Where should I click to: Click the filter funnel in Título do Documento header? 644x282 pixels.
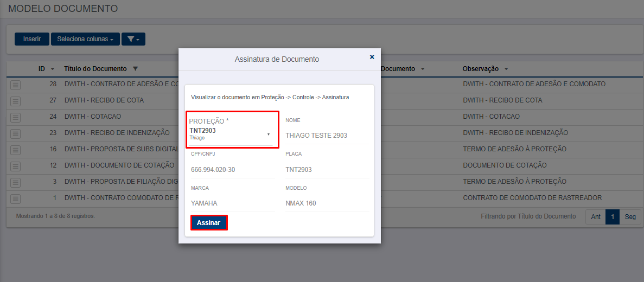tap(136, 68)
